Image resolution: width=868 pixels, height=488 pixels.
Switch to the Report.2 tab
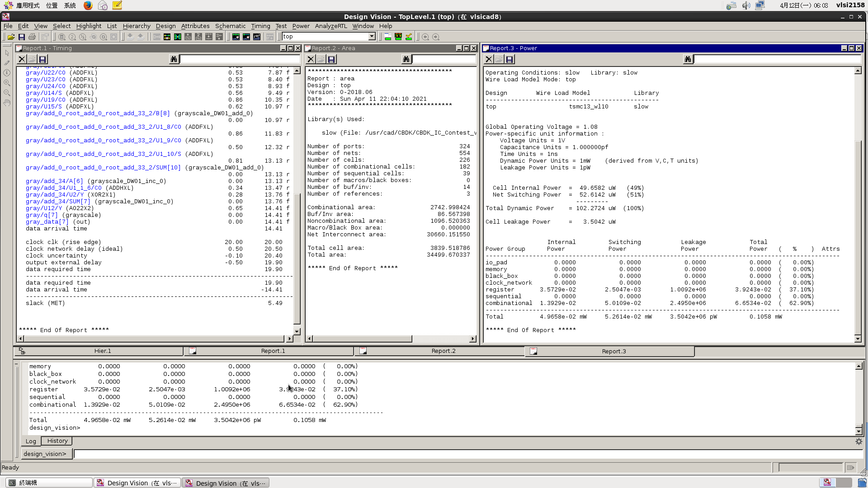click(x=443, y=351)
